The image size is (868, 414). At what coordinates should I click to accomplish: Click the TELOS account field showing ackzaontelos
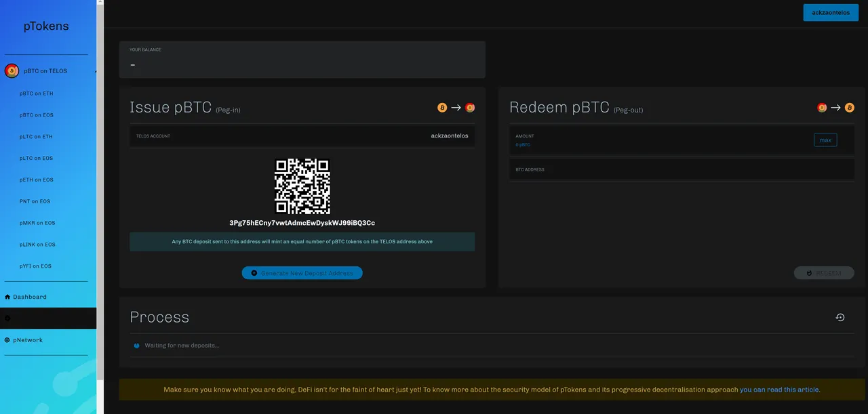(x=302, y=136)
